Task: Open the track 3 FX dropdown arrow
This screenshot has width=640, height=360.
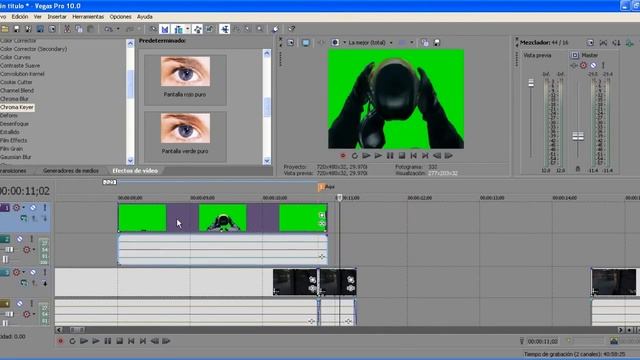Action: point(24,272)
